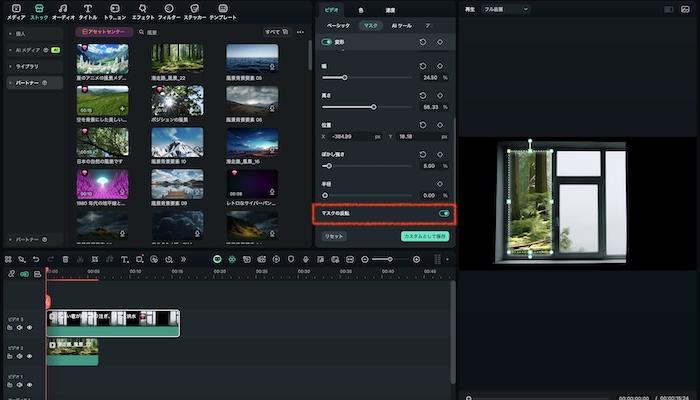The width and height of the screenshot is (700, 400).
Task: Click the text tool icon in timeline toolbar
Action: click(x=124, y=259)
